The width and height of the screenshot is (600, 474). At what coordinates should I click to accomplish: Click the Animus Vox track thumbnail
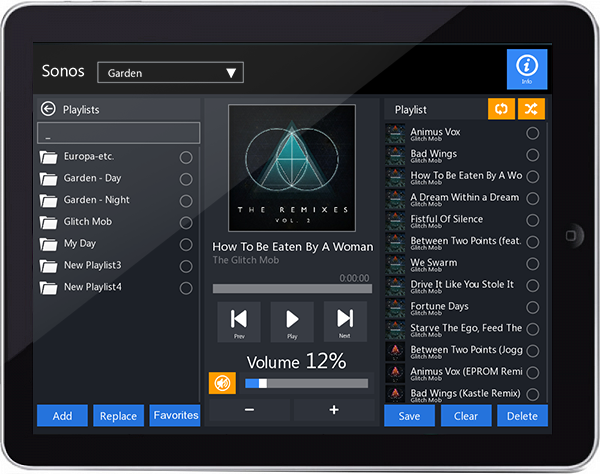click(x=395, y=133)
